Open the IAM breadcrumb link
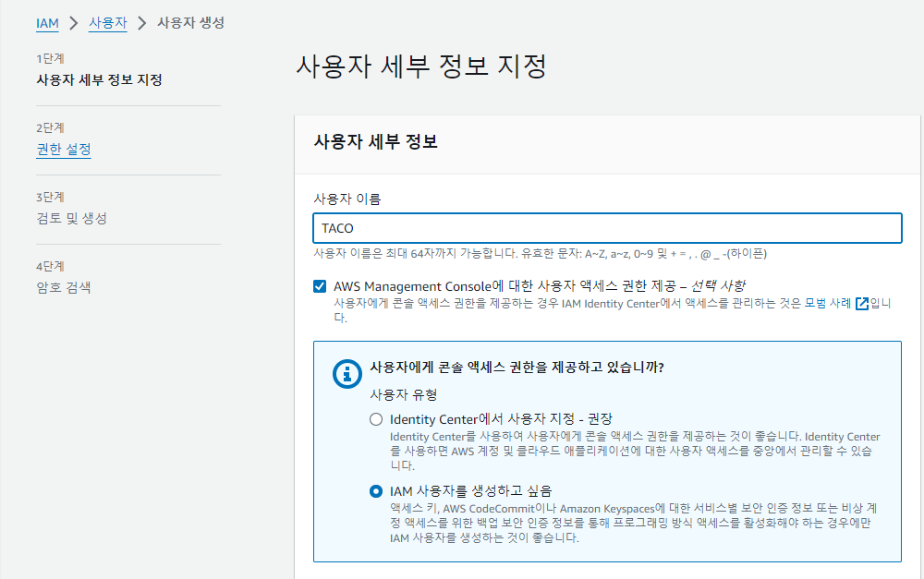 pos(47,23)
